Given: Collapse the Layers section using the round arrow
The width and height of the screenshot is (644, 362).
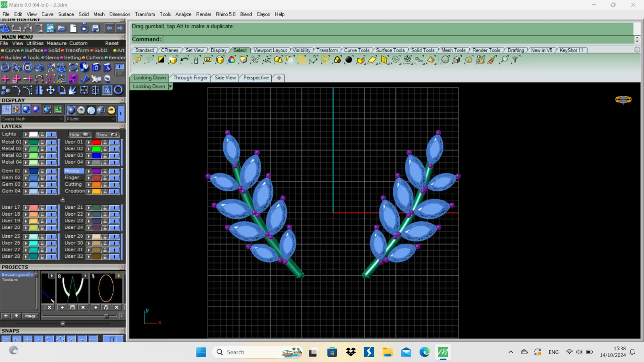Looking at the screenshot, I should coord(62,200).
